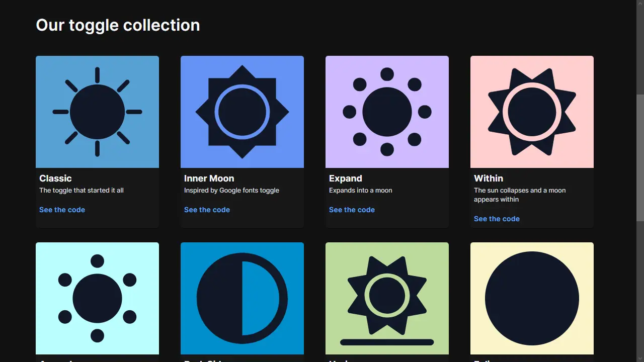Select the sun icon on the cyan card
644x362 pixels.
(97, 298)
